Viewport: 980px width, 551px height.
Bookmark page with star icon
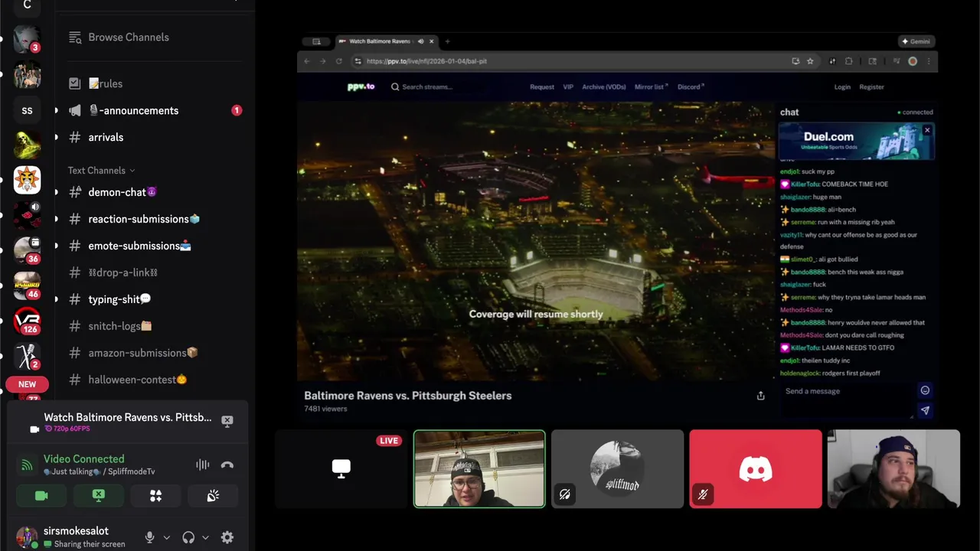810,61
